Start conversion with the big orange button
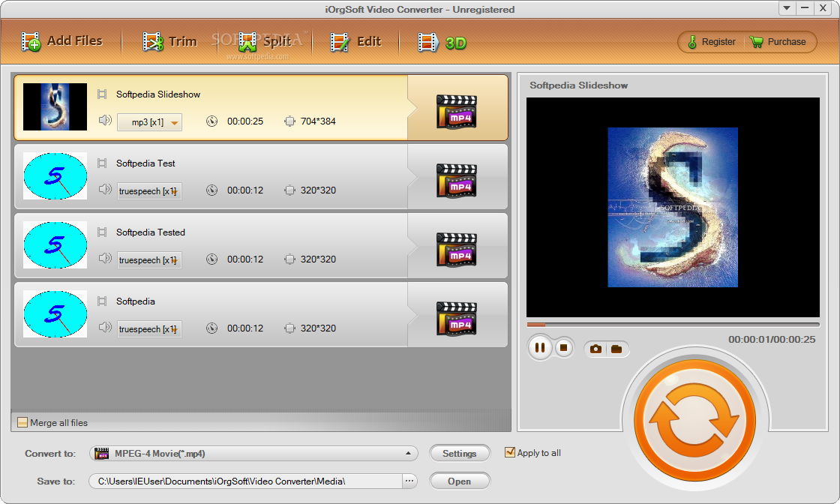The width and height of the screenshot is (840, 504). 694,419
